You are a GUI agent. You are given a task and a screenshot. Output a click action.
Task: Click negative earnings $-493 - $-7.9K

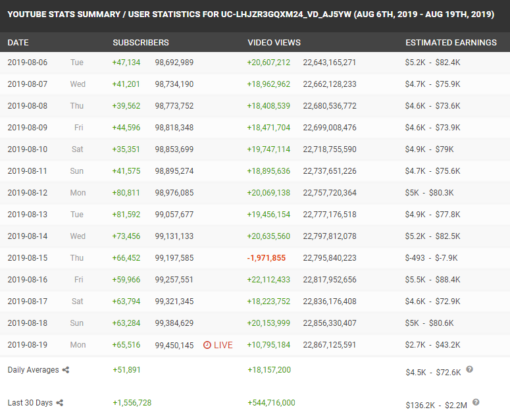[x=431, y=258]
